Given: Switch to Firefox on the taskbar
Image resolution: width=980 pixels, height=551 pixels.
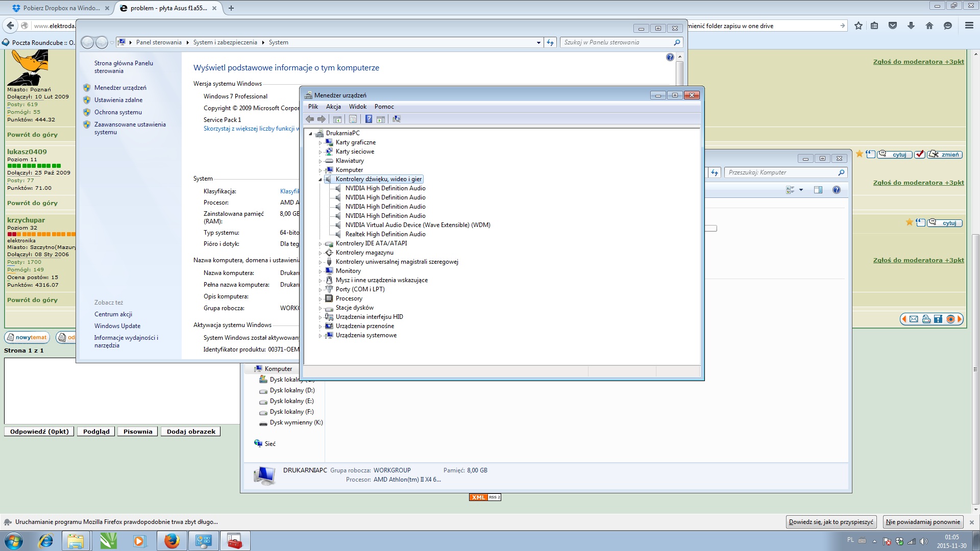Looking at the screenshot, I should (x=171, y=541).
